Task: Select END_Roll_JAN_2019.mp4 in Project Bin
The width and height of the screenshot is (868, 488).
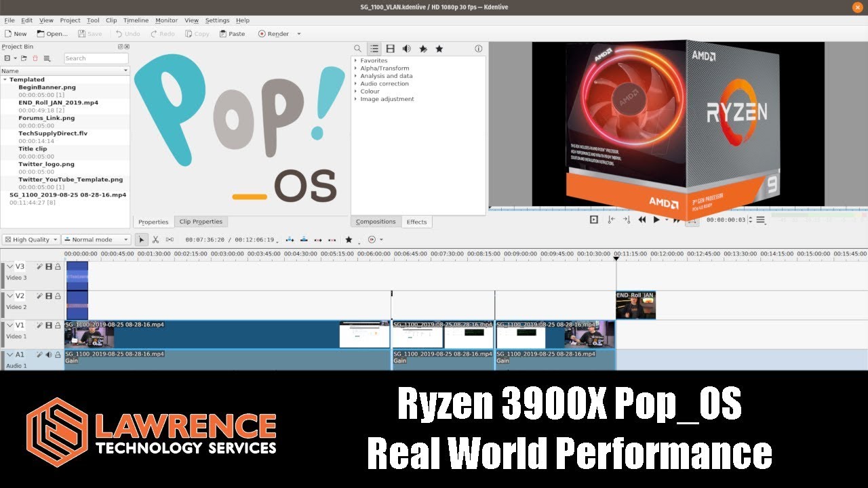Action: pyautogui.click(x=58, y=103)
